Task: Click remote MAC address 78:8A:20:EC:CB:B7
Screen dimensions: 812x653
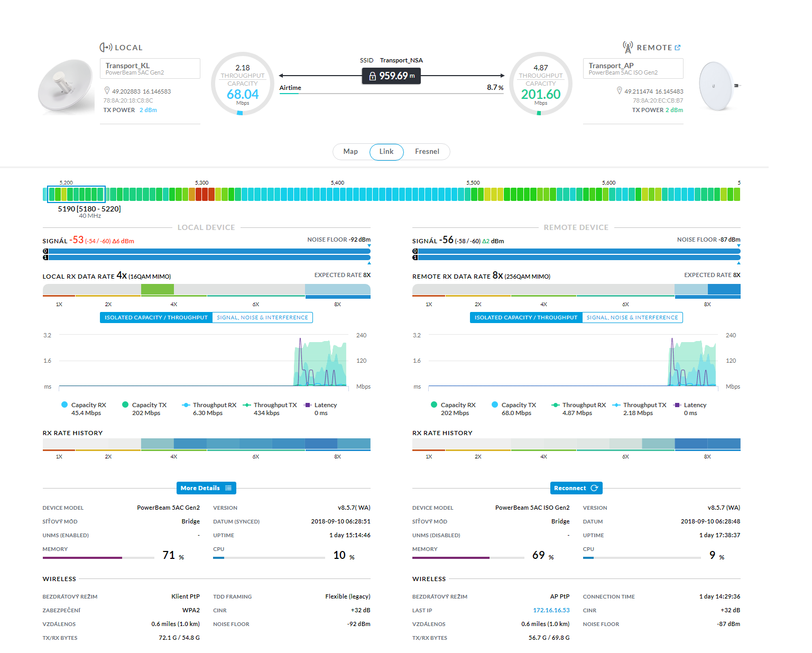Action: click(658, 100)
